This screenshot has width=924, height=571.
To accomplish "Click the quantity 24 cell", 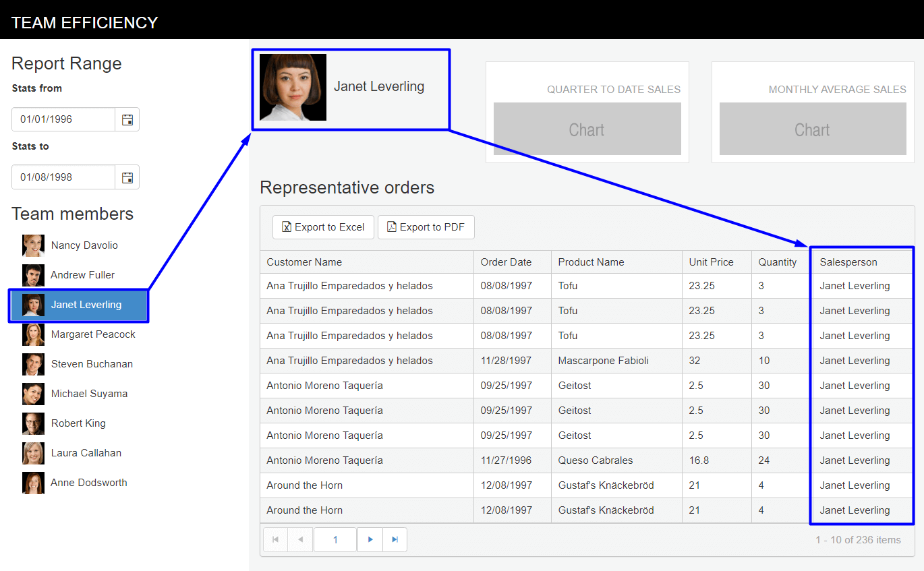I will pyautogui.click(x=782, y=460).
